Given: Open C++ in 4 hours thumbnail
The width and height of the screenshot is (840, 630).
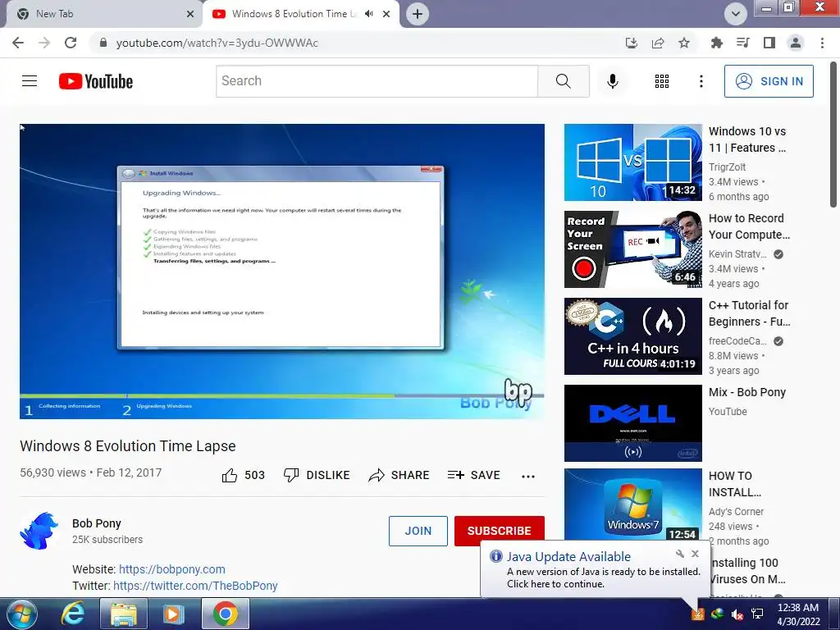Looking at the screenshot, I should (632, 336).
